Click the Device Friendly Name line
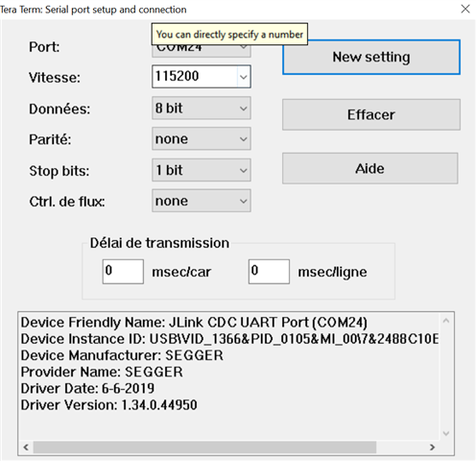Screen dimensions: 476x461 [x=194, y=323]
